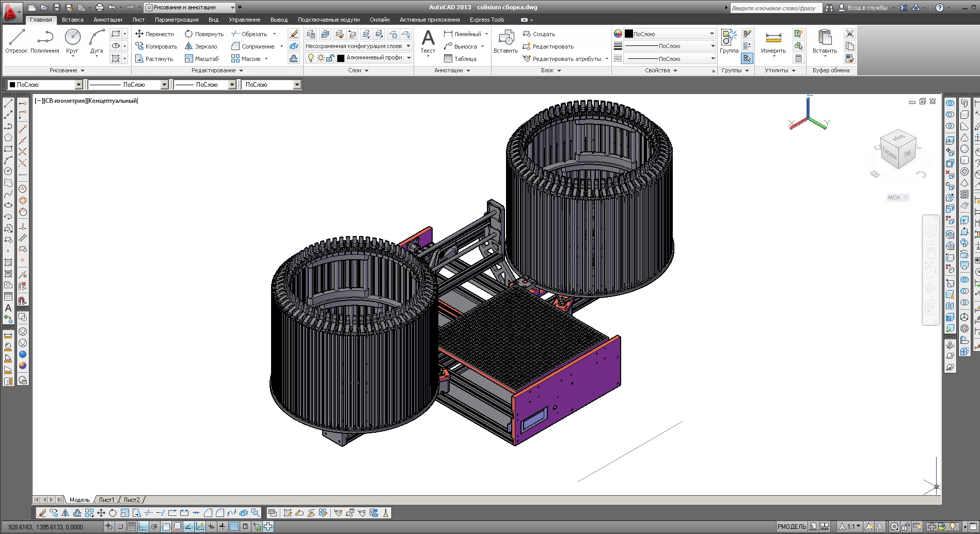Toggle grid display in status bar
This screenshot has width=980, height=534.
(x=132, y=527)
